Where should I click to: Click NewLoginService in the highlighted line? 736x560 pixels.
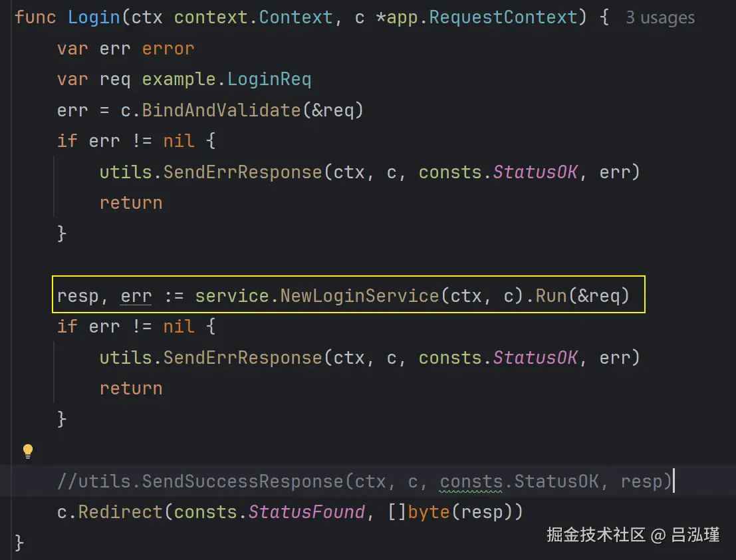(x=360, y=295)
